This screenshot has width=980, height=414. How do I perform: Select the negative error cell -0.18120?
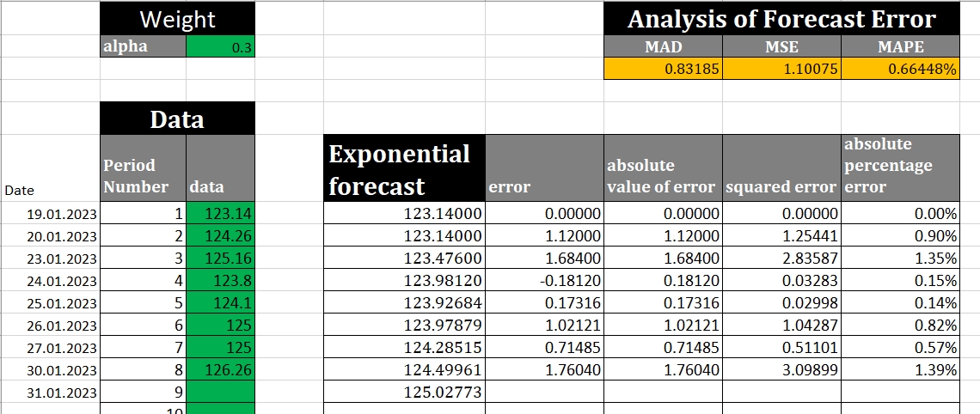click(544, 281)
